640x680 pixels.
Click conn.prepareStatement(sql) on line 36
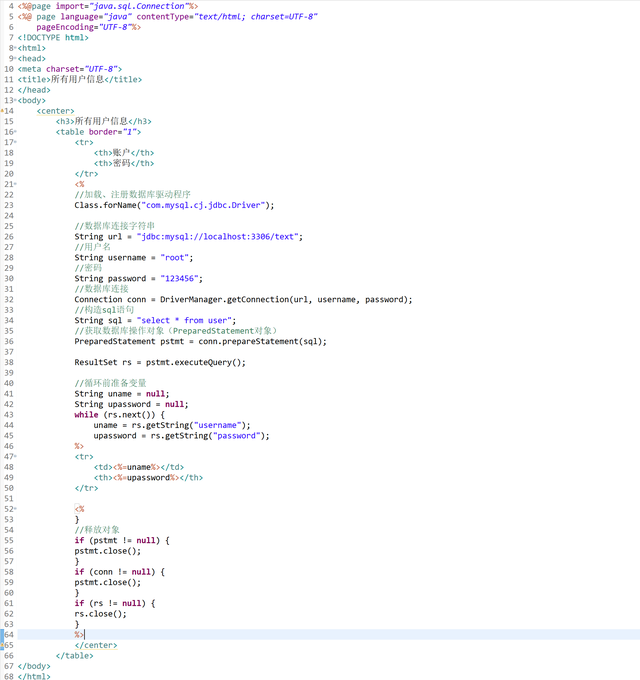260,341
